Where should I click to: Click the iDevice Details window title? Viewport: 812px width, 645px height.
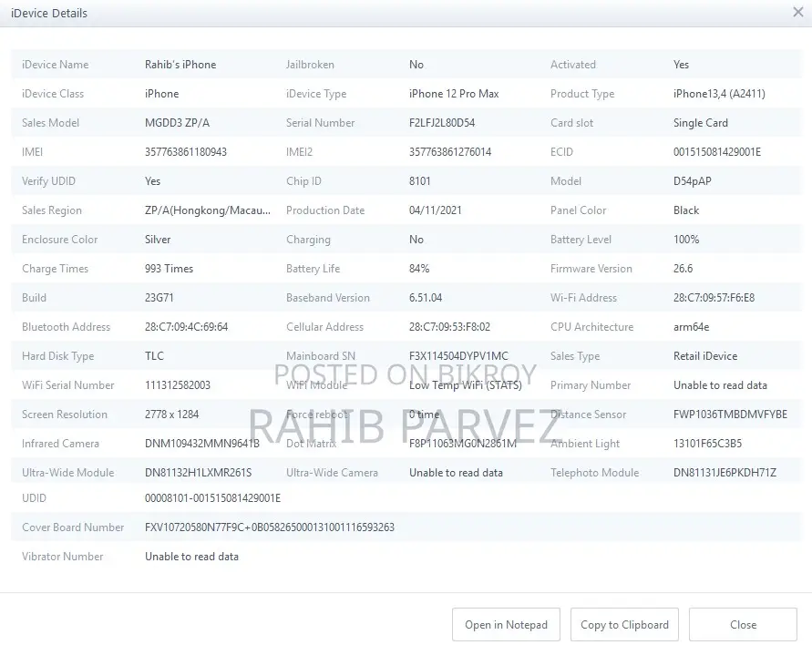coord(49,13)
